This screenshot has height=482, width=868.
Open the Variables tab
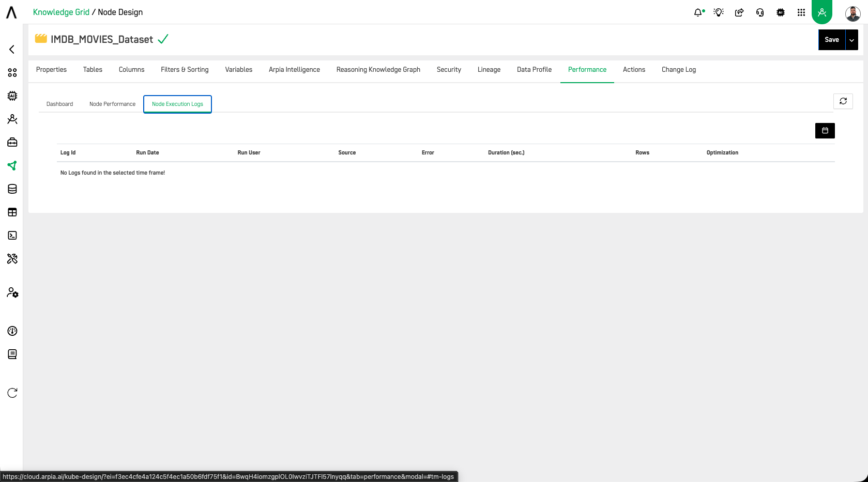pyautogui.click(x=239, y=70)
